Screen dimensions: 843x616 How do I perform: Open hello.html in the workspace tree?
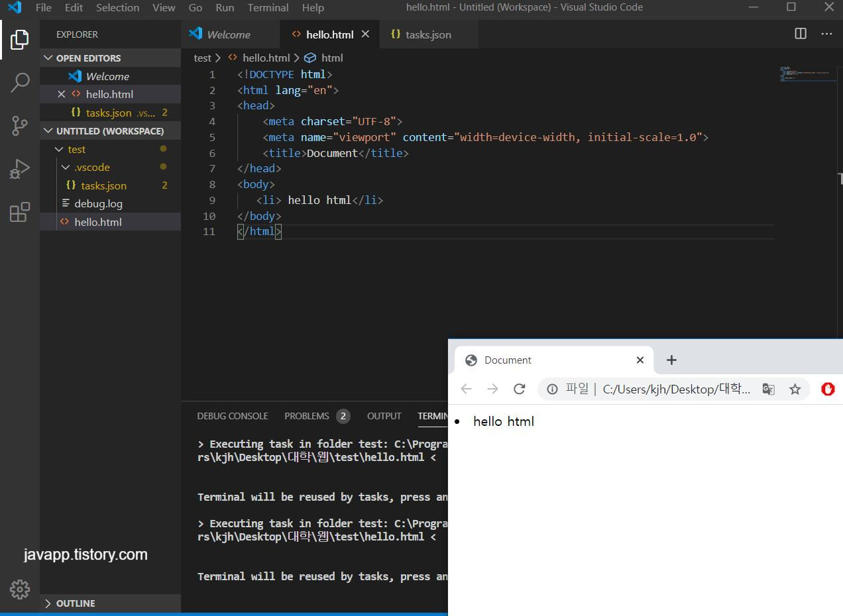pyautogui.click(x=110, y=222)
